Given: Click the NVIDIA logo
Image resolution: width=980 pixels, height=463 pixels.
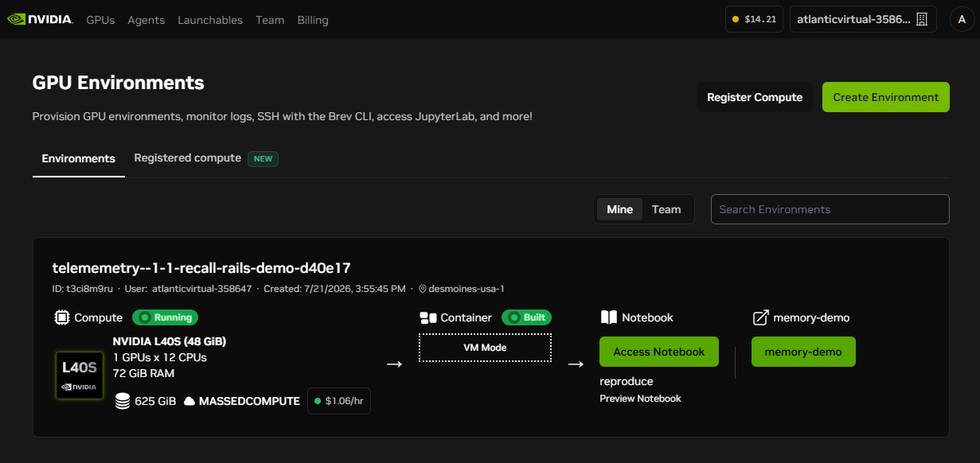Looking at the screenshot, I should click(41, 19).
